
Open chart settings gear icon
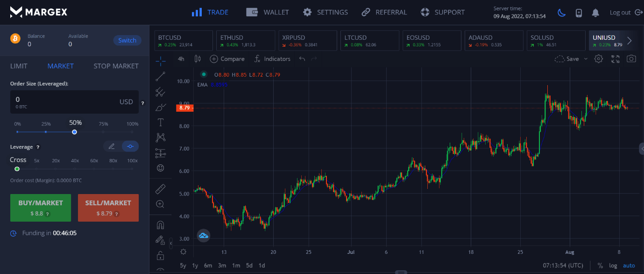click(599, 59)
